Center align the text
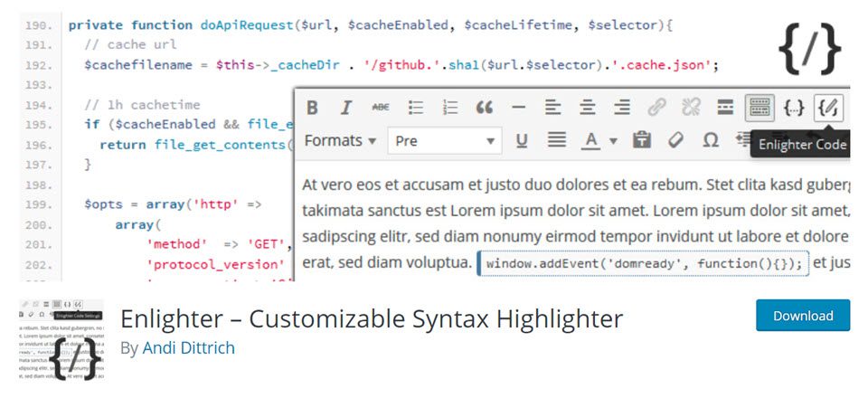The image size is (868, 398). click(588, 108)
